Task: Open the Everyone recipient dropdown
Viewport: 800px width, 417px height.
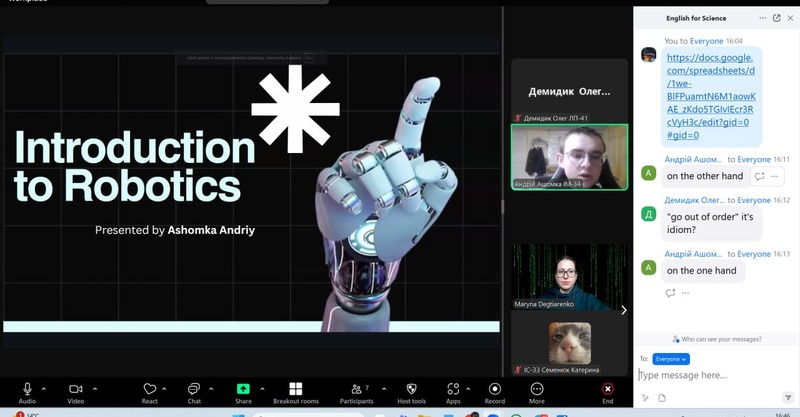Action: (671, 359)
